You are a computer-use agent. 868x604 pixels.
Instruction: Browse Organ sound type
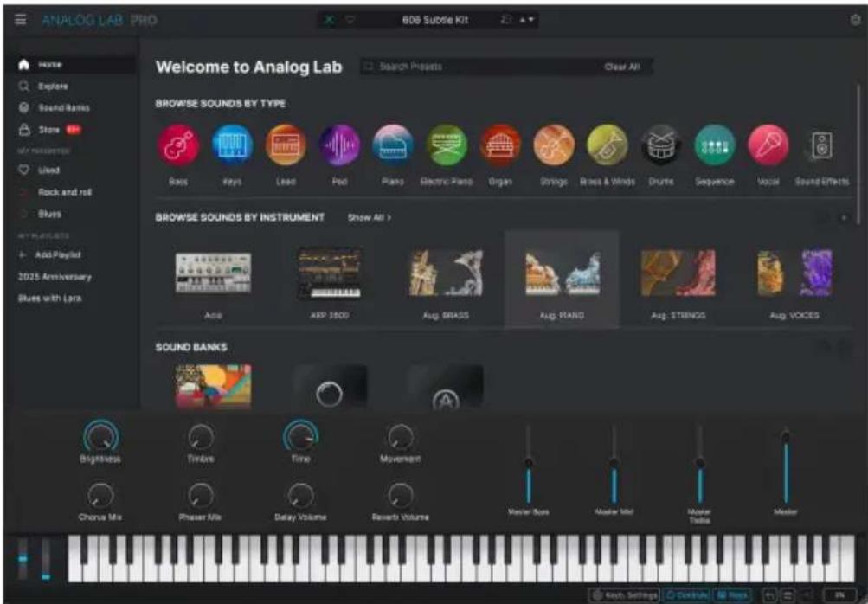pos(500,145)
